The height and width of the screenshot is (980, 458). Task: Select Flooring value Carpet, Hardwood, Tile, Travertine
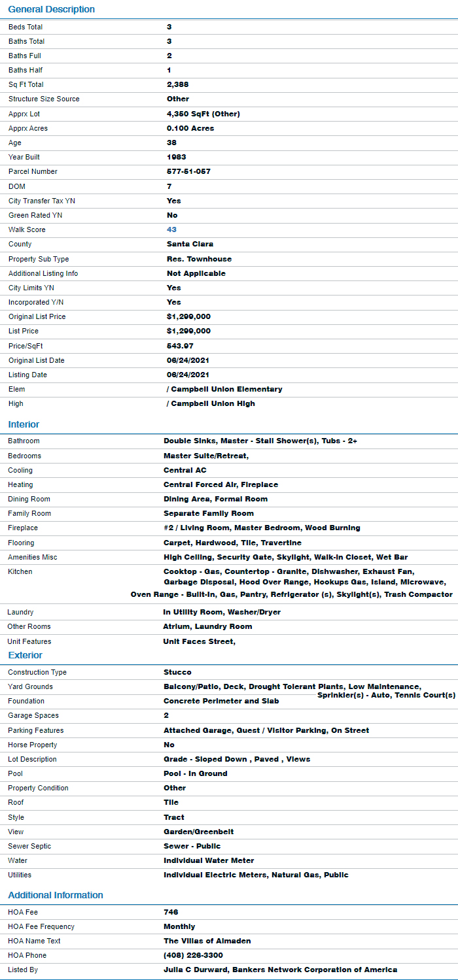coord(233,543)
